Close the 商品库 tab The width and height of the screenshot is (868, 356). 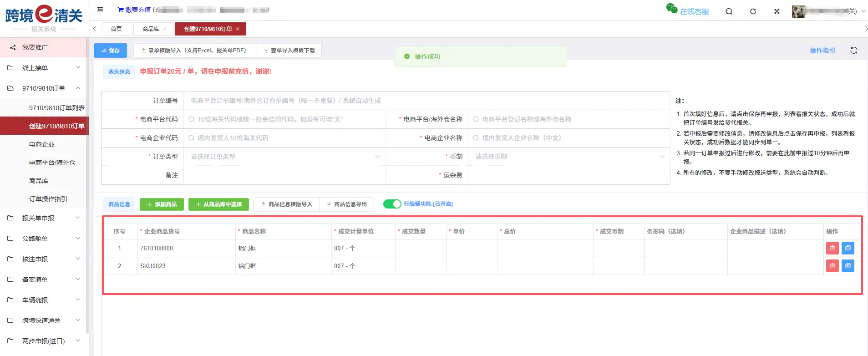[x=165, y=29]
